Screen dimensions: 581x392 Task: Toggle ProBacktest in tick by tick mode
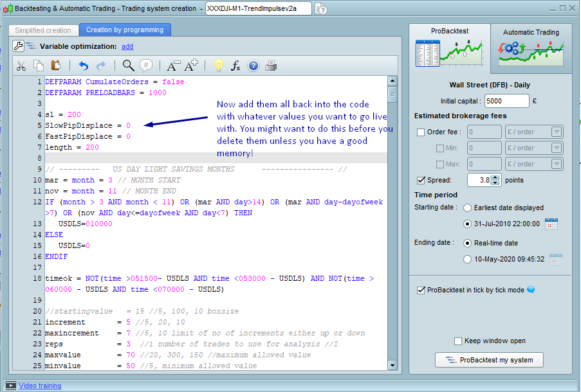(x=421, y=290)
